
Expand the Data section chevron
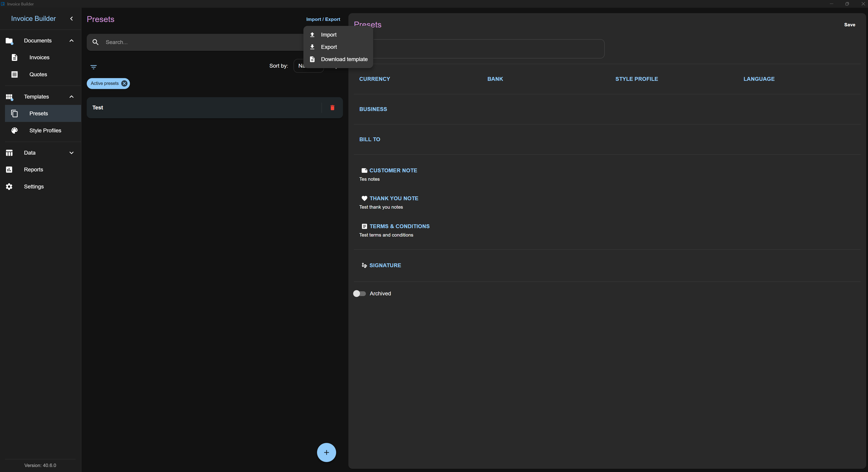coord(72,153)
